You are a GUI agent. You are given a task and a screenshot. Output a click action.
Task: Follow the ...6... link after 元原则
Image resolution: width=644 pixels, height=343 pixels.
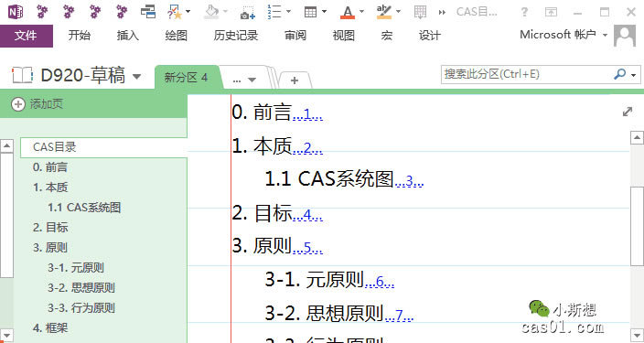click(x=380, y=283)
